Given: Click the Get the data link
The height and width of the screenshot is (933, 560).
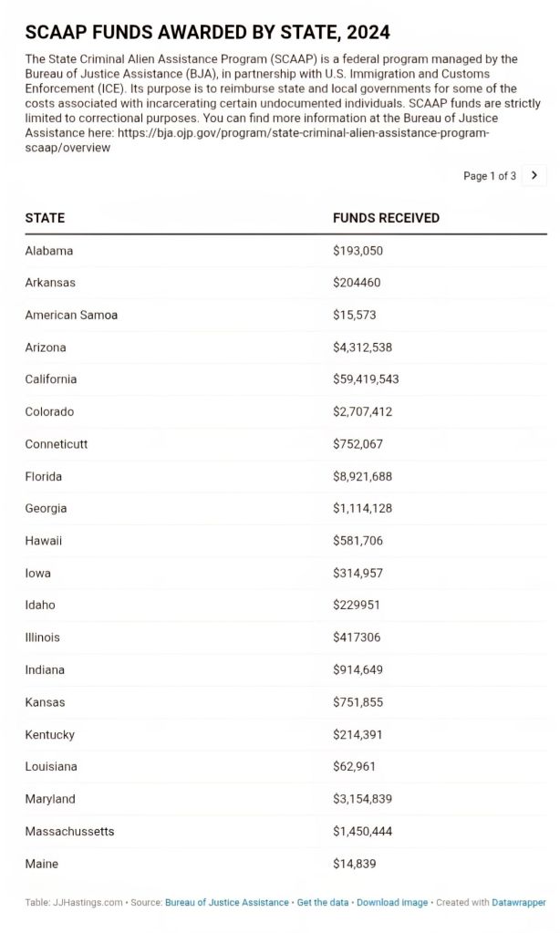Looking at the screenshot, I should pos(323,902).
